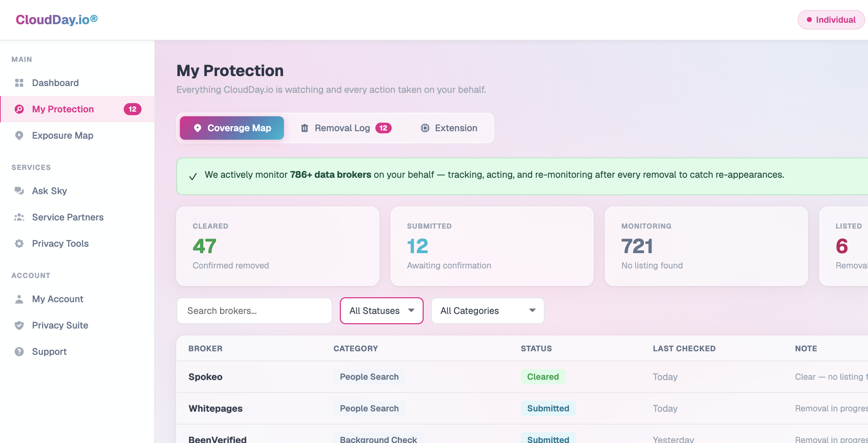The width and height of the screenshot is (868, 443).
Task: Switch to the Removal Log tab
Action: pyautogui.click(x=346, y=128)
